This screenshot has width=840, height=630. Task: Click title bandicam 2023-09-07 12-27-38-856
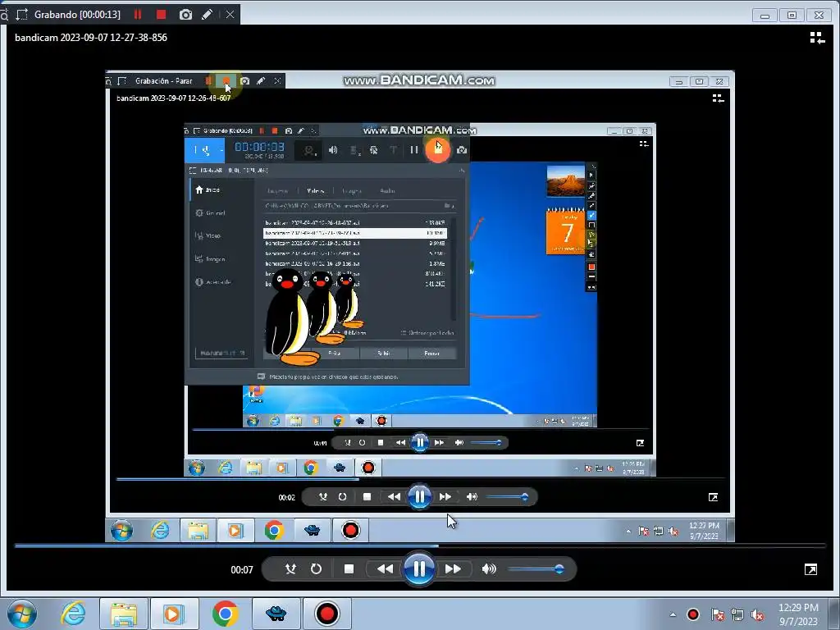pos(91,38)
